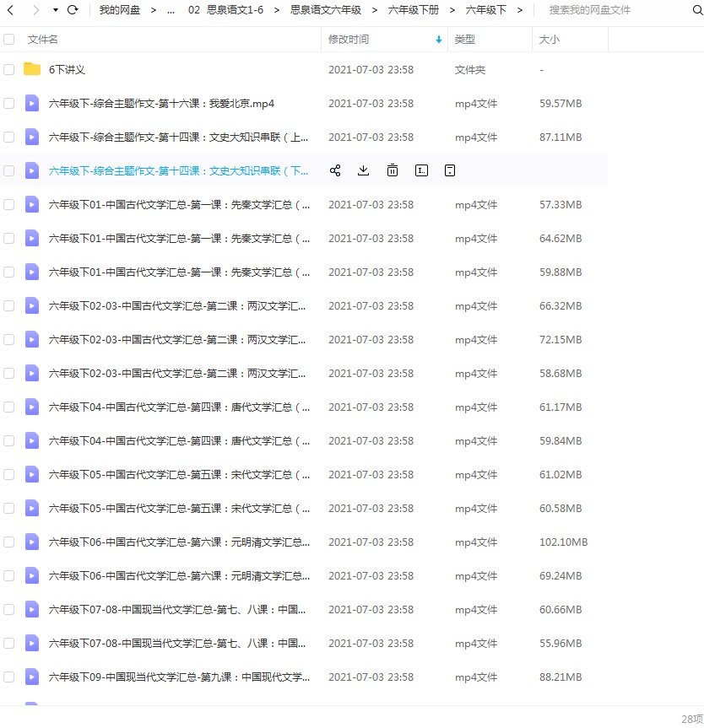704x728 pixels.
Task: Open '02 思泉语文1-6' breadcrumb
Action: (x=225, y=10)
